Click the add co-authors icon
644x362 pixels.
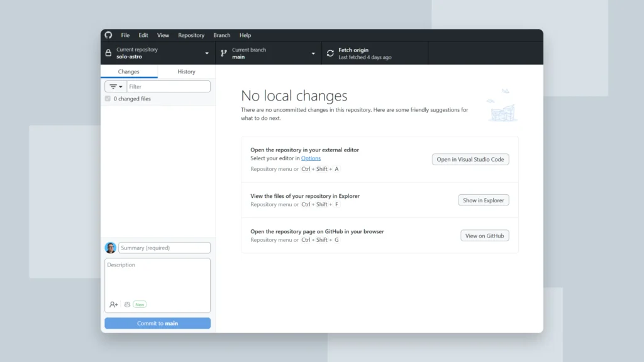click(113, 304)
